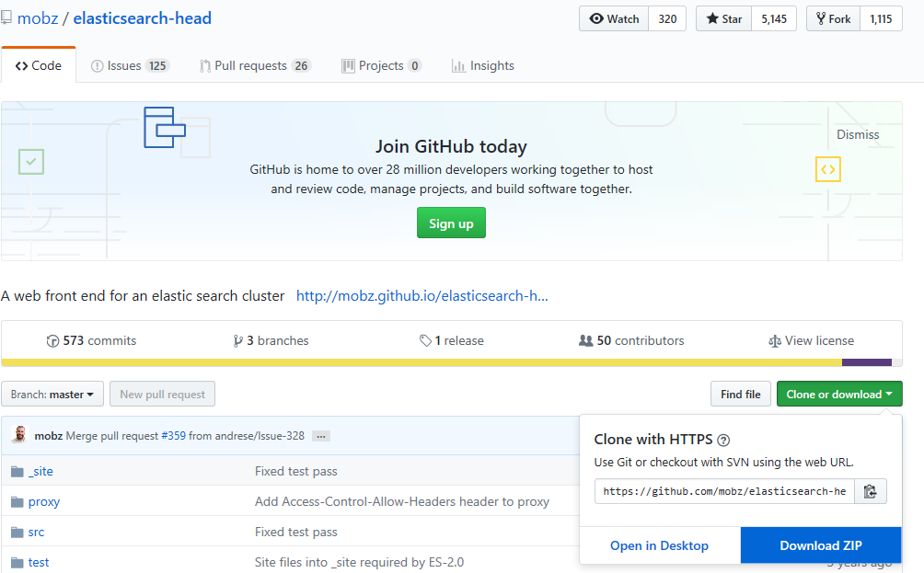Dismiss the Join GitHub banner
Viewport: 924px width, 573px height.
coord(858,134)
